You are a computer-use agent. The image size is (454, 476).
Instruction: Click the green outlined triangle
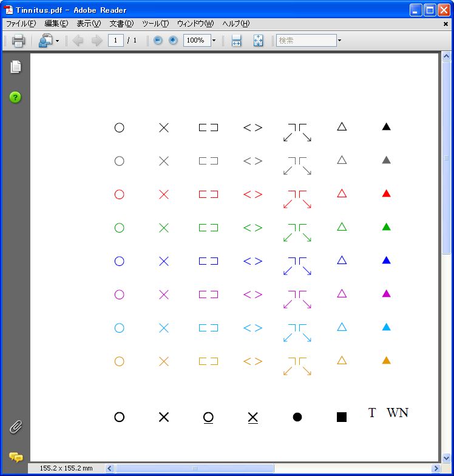tap(342, 227)
